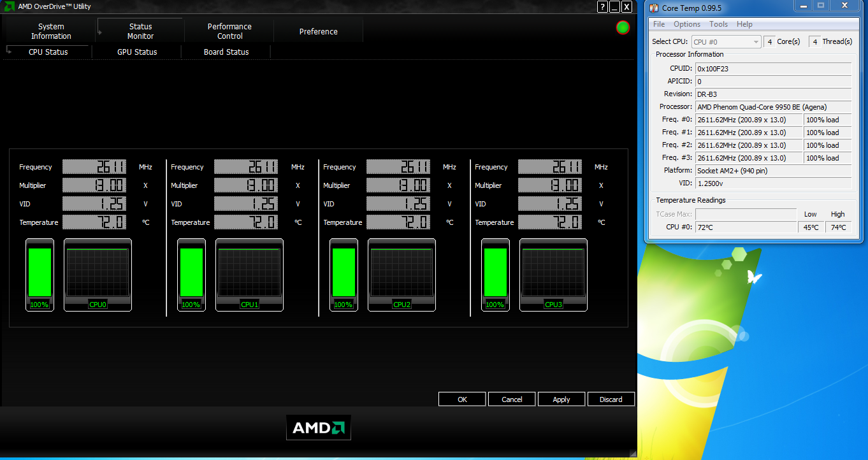This screenshot has height=460, width=868.
Task: Click the AMD logo at bottom
Action: (x=319, y=428)
